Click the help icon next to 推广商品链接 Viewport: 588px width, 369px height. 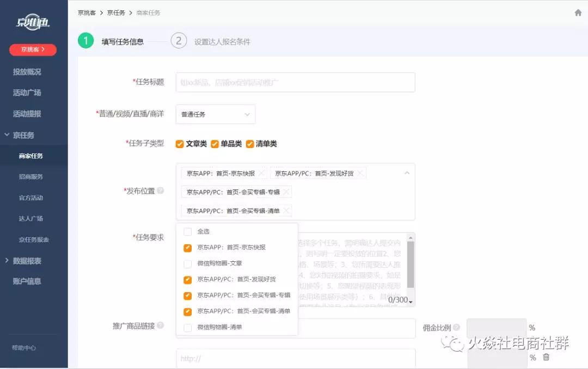pos(161,326)
